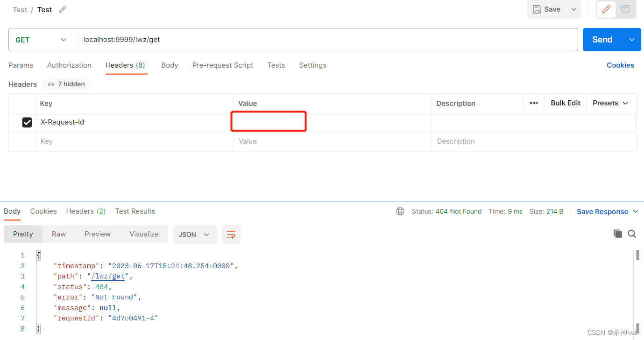The image size is (644, 340).
Task: Expand the Save Response dropdown chevron
Action: [635, 212]
